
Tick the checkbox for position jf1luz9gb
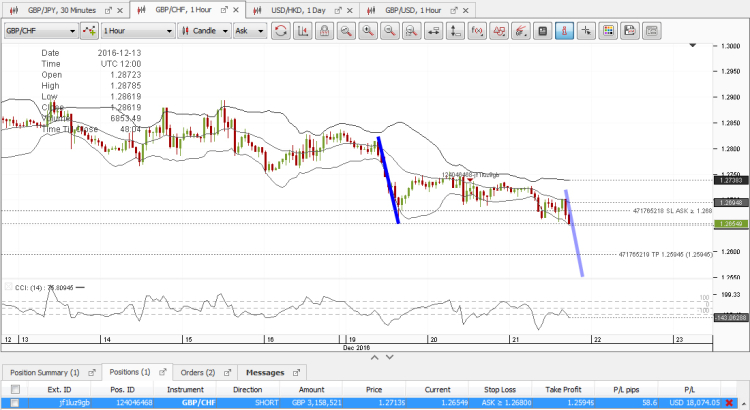pyautogui.click(x=15, y=403)
